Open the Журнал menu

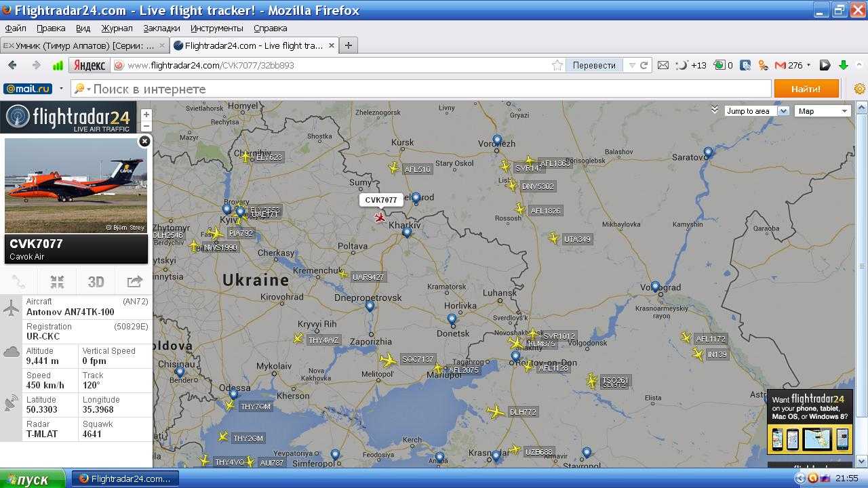tap(117, 28)
